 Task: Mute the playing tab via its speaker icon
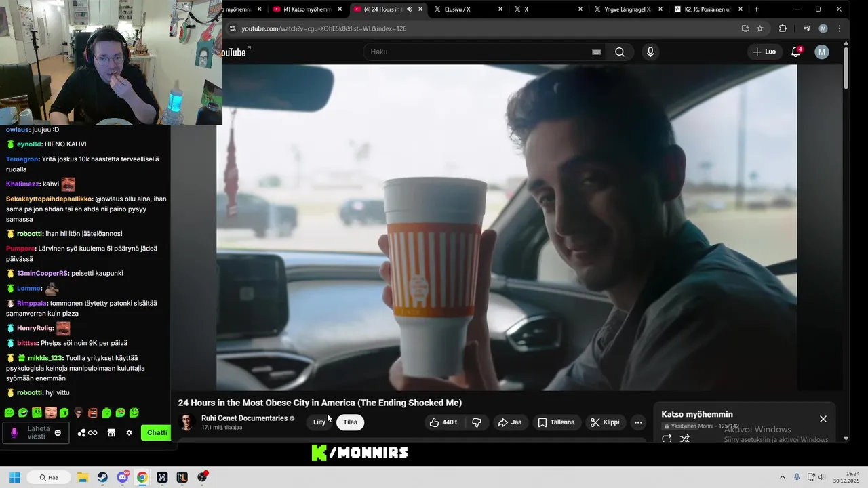click(410, 9)
